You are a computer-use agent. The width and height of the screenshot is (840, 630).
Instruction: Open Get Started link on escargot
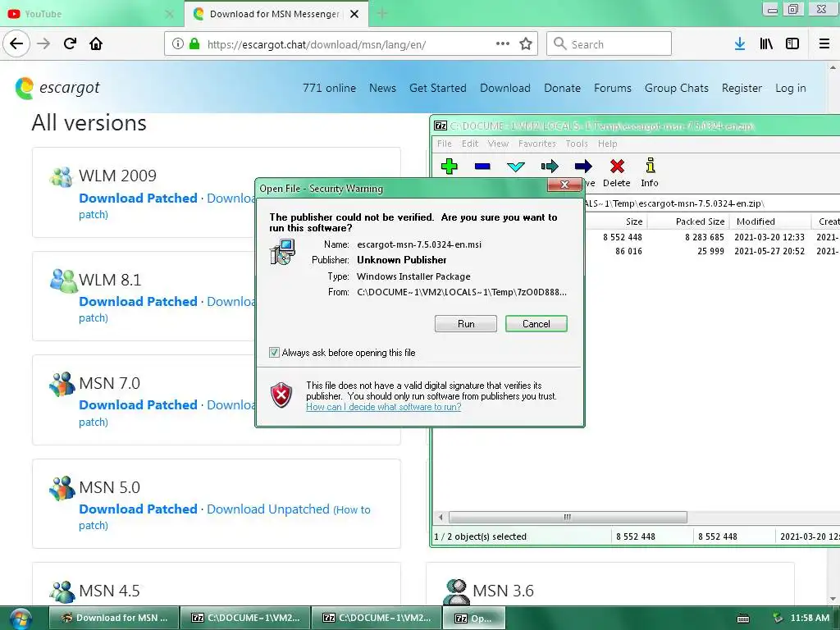pyautogui.click(x=438, y=88)
